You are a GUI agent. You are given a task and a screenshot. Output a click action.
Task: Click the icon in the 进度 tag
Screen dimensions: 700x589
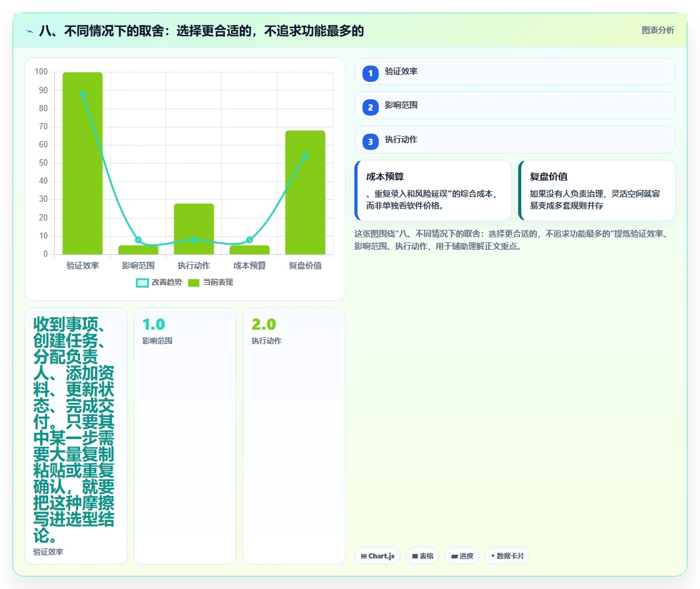pyautogui.click(x=454, y=557)
